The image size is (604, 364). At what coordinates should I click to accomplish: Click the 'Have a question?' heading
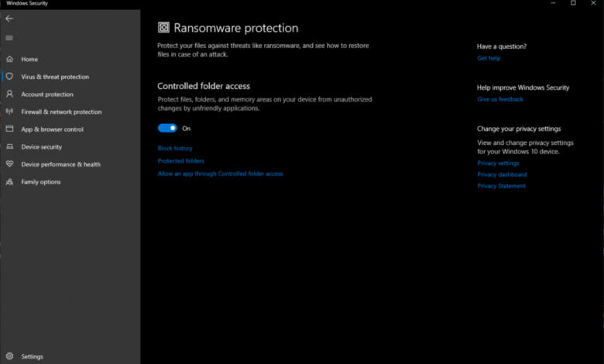pos(502,46)
